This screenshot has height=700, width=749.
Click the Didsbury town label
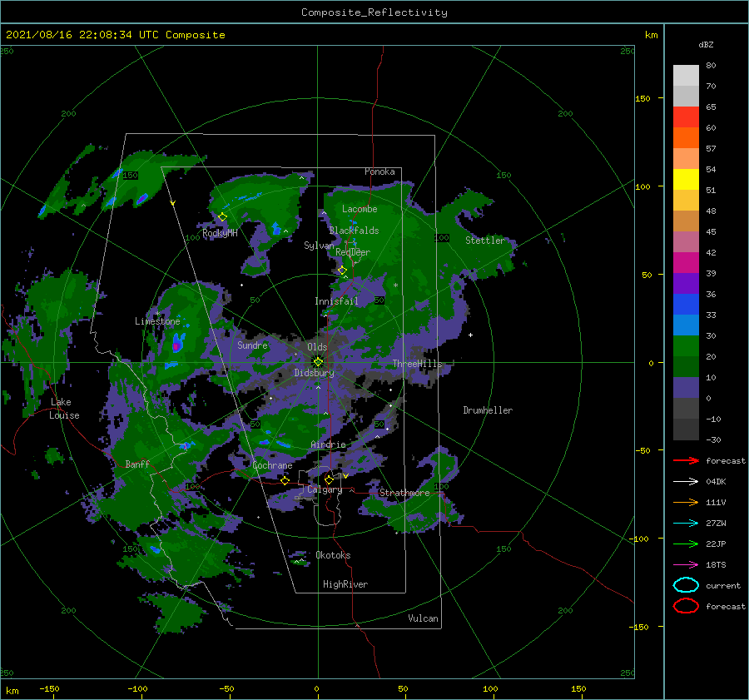(314, 373)
